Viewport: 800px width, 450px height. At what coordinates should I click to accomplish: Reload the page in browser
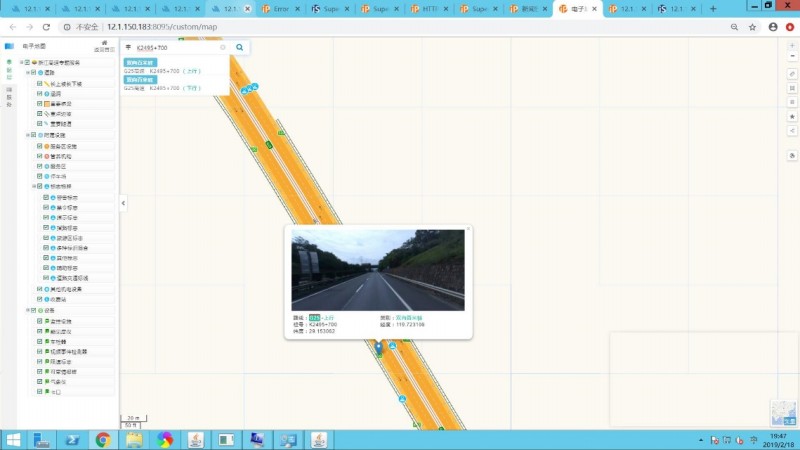coord(46,27)
